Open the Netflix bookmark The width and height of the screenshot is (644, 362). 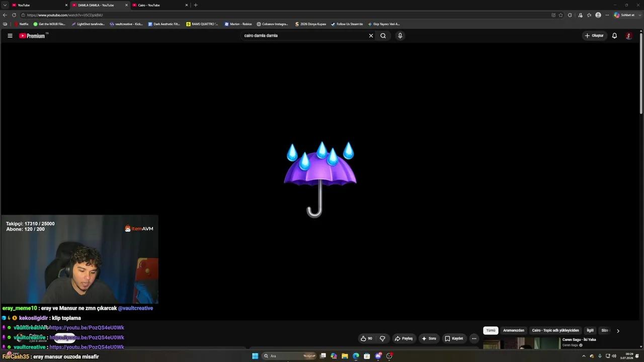(x=21, y=24)
